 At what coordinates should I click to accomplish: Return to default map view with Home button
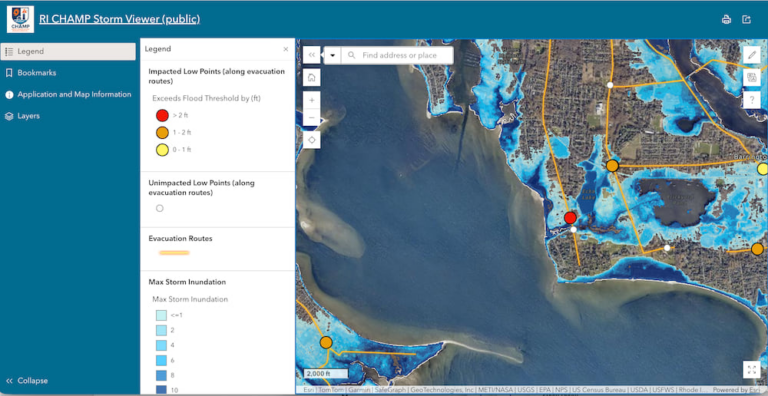point(312,77)
